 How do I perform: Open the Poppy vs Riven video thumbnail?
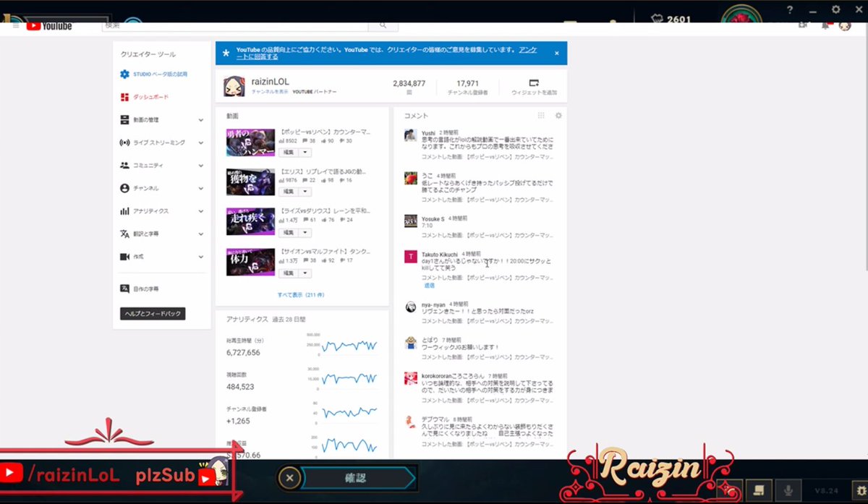click(250, 142)
